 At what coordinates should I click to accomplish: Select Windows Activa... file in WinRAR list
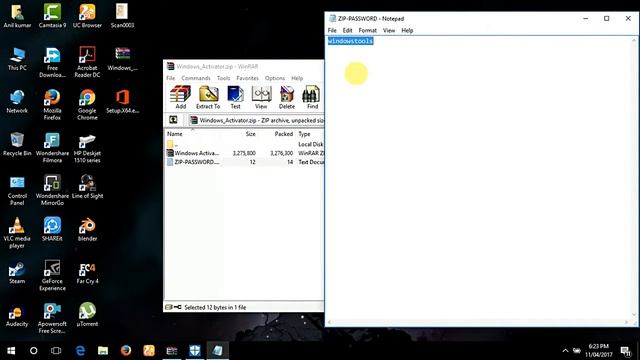(245, 153)
